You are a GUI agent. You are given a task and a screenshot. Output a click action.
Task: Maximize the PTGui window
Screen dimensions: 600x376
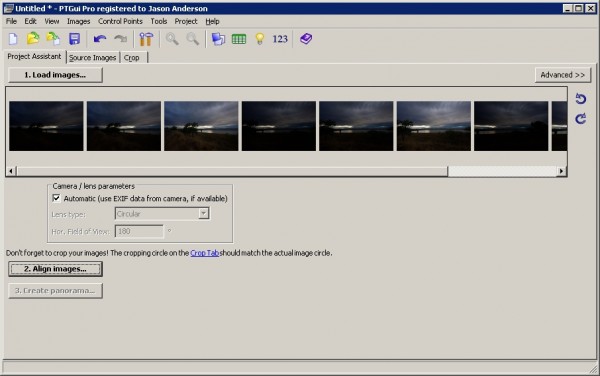(x=579, y=8)
